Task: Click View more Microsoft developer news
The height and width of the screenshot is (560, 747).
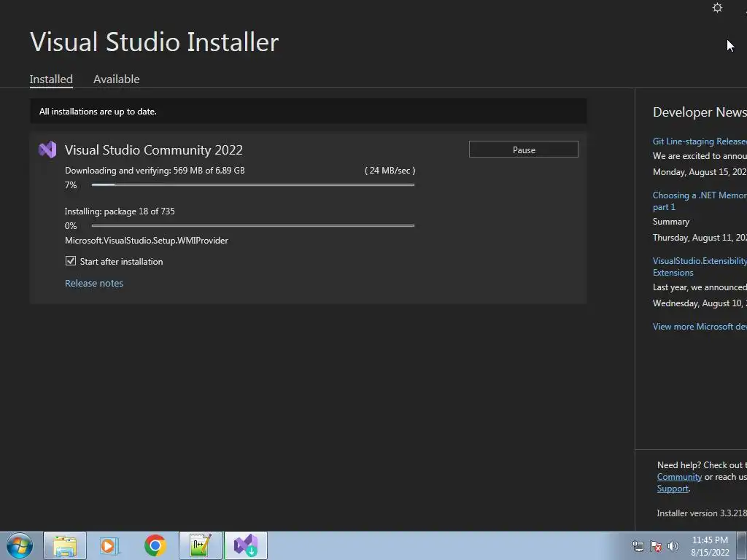Action: tap(700, 327)
